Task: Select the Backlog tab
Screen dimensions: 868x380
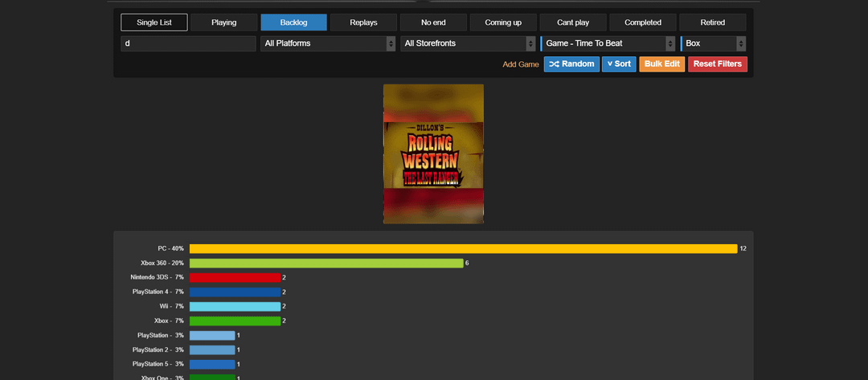Action: tap(293, 22)
